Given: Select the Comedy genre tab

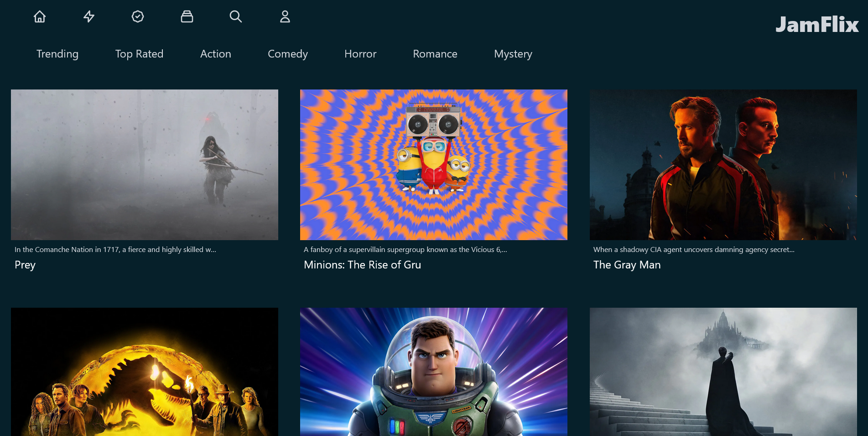Looking at the screenshot, I should coord(288,54).
